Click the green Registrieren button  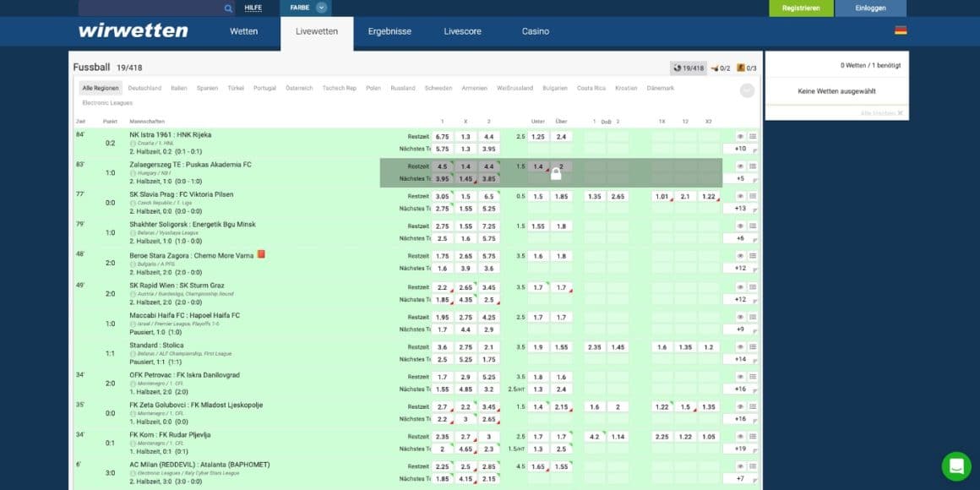(x=801, y=8)
